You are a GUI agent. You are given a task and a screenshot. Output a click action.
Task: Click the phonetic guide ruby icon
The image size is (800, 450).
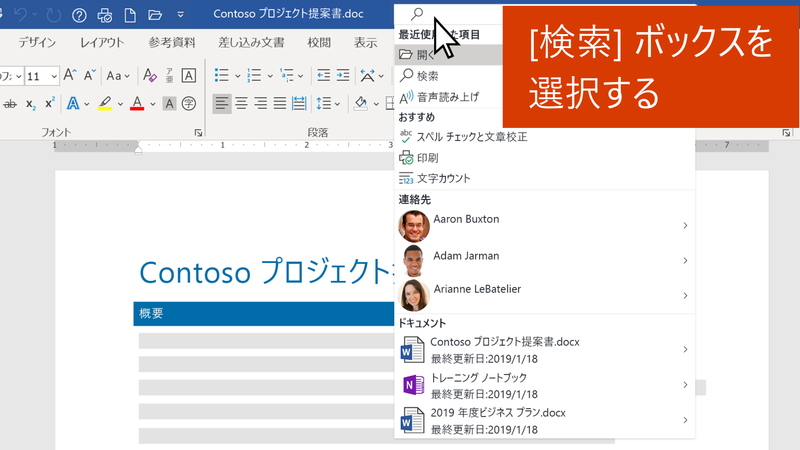169,76
